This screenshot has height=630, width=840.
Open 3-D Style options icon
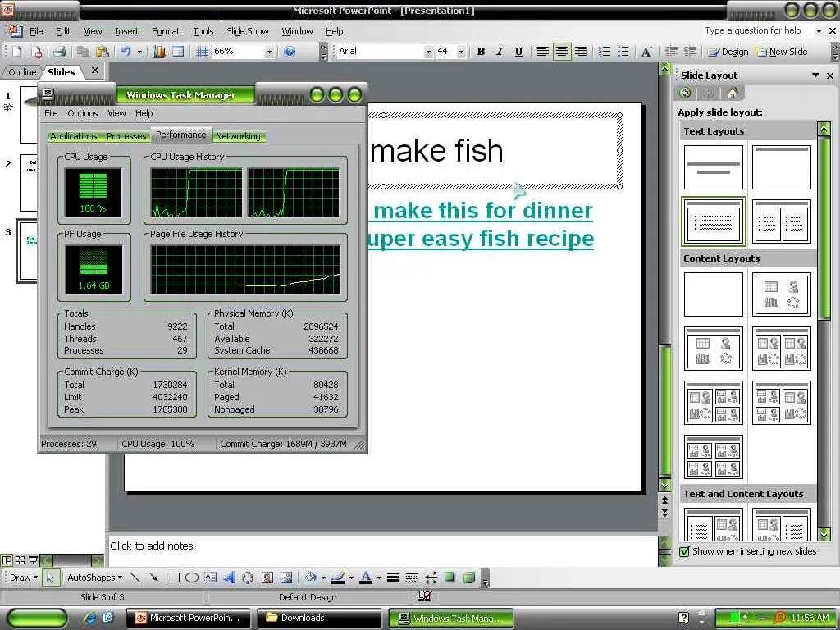coord(469,577)
